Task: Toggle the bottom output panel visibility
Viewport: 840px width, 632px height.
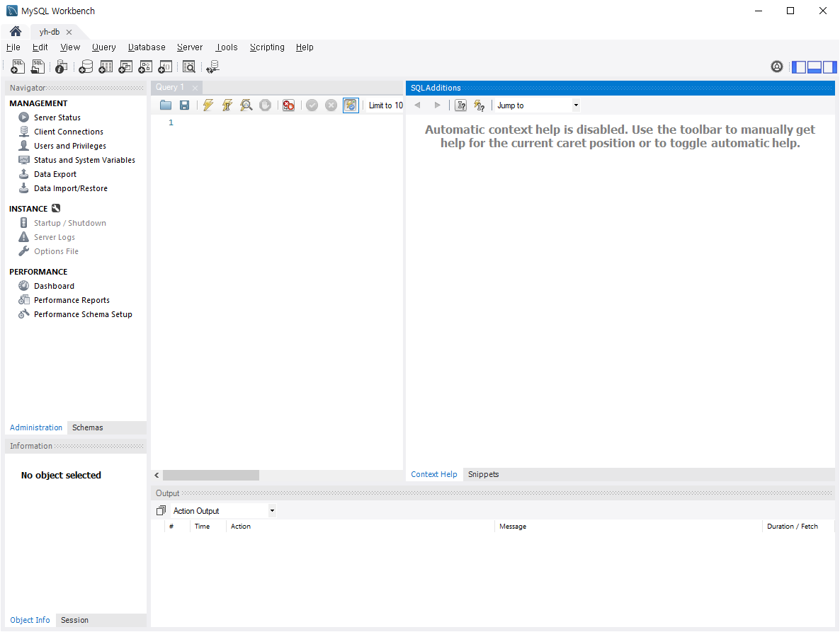Action: tap(815, 67)
